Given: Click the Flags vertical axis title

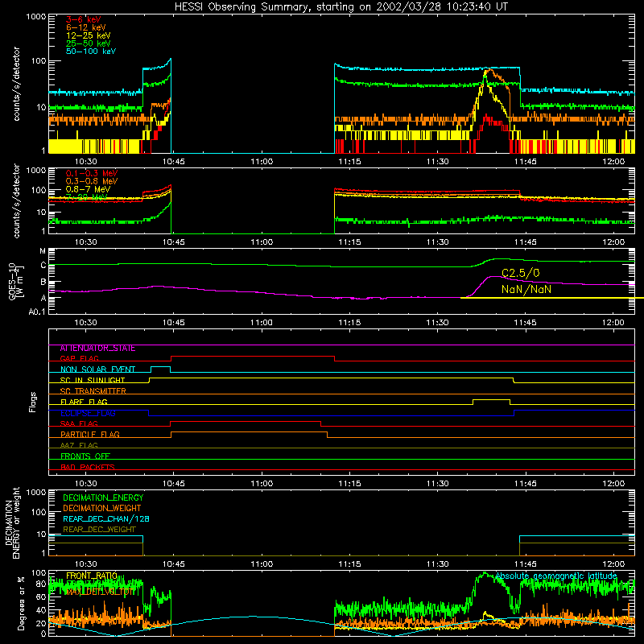Looking at the screenshot, I should (33, 402).
